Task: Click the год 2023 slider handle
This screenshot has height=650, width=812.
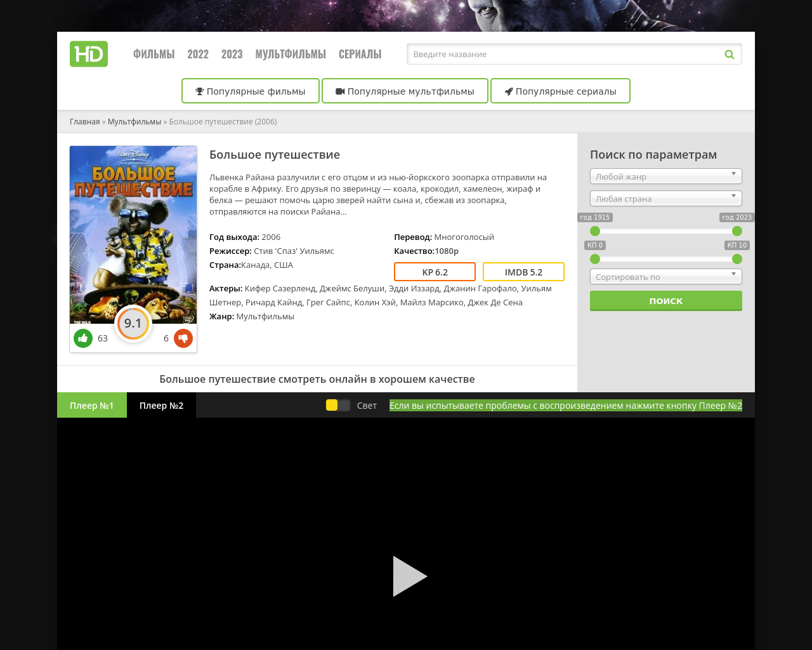Action: [737, 231]
